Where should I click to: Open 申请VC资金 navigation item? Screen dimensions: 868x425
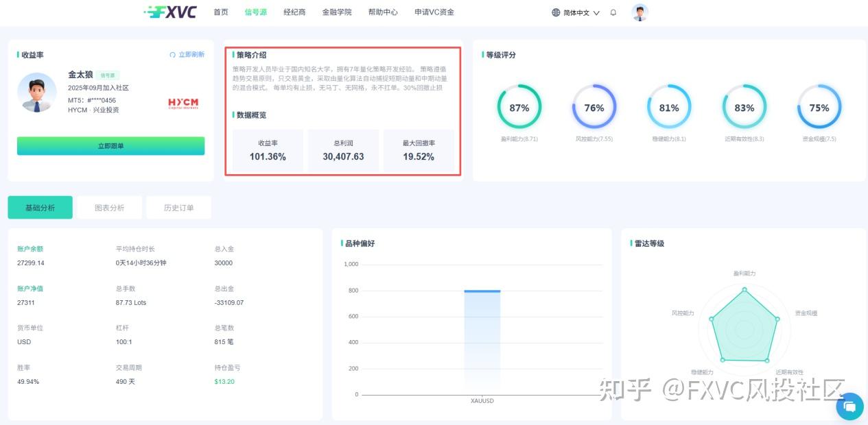pos(434,12)
